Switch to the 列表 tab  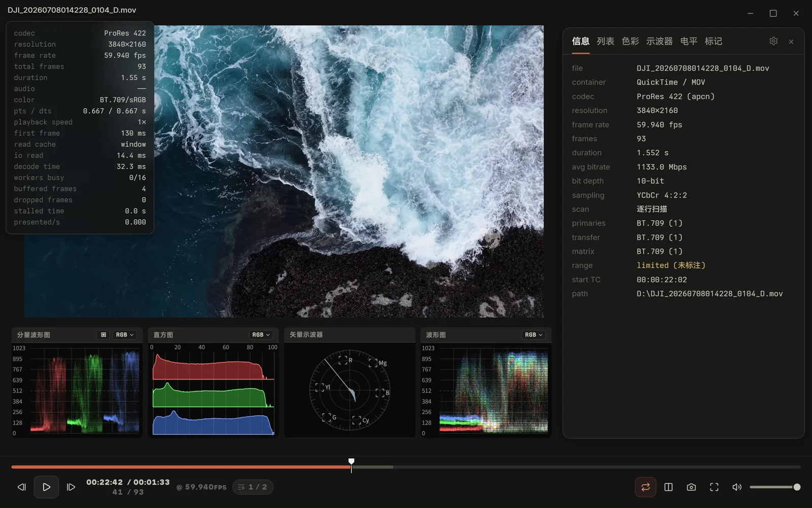(x=605, y=41)
